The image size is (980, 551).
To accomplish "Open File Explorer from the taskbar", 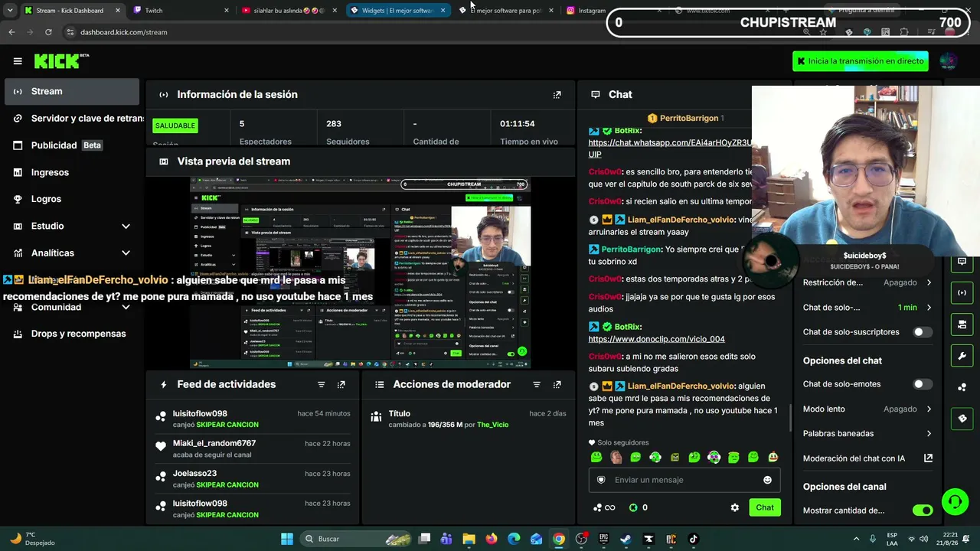I will 469,539.
